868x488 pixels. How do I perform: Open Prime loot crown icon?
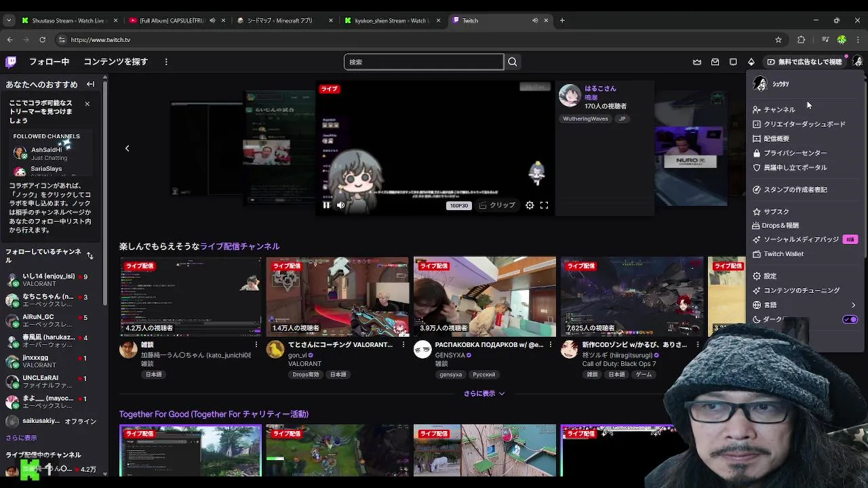pos(697,62)
